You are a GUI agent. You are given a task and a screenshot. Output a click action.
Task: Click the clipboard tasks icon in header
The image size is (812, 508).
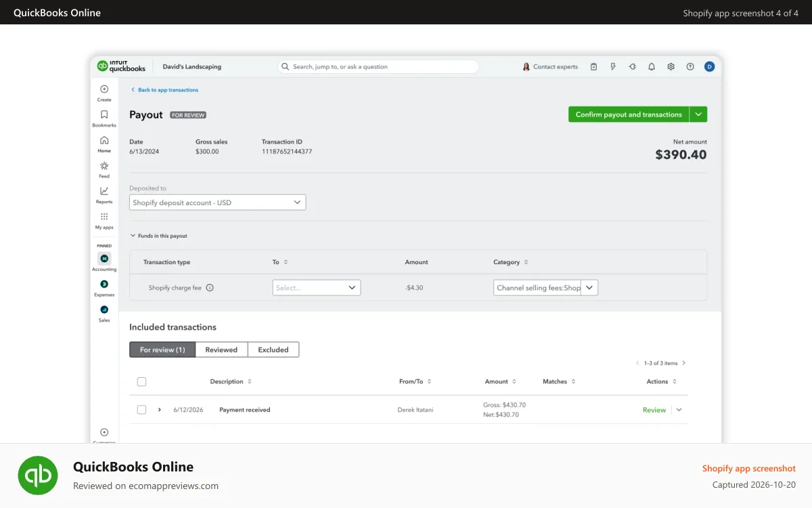tap(593, 66)
